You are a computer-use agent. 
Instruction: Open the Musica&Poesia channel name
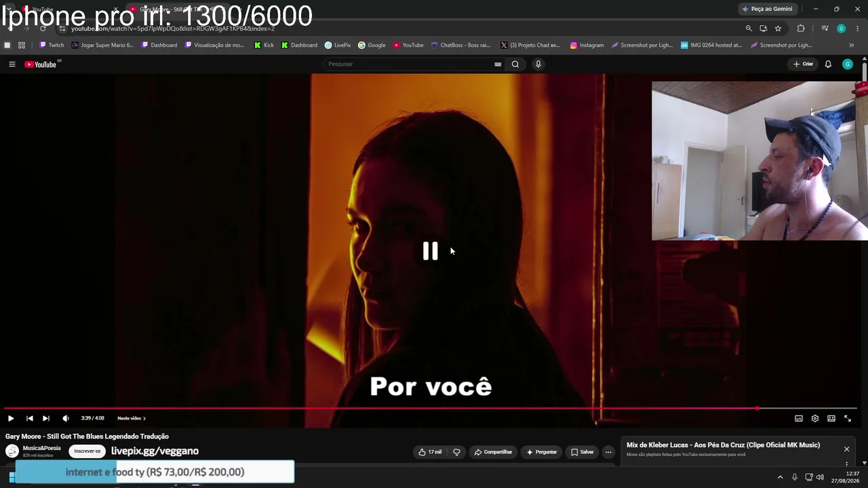point(41,448)
